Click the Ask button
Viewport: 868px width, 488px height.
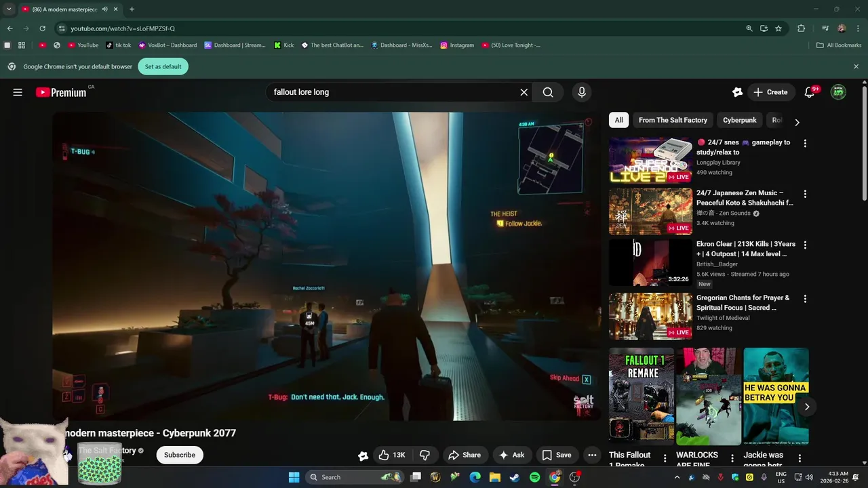click(x=512, y=455)
